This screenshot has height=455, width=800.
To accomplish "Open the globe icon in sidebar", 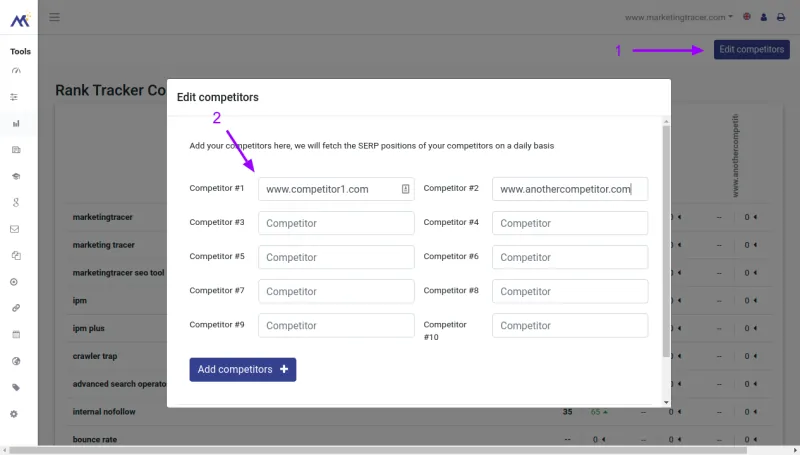I will (x=16, y=361).
